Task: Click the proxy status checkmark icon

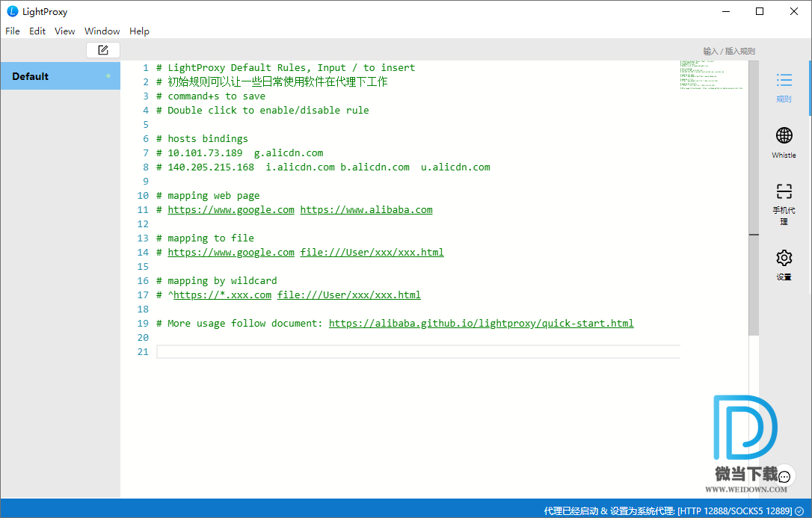Action: (x=799, y=511)
